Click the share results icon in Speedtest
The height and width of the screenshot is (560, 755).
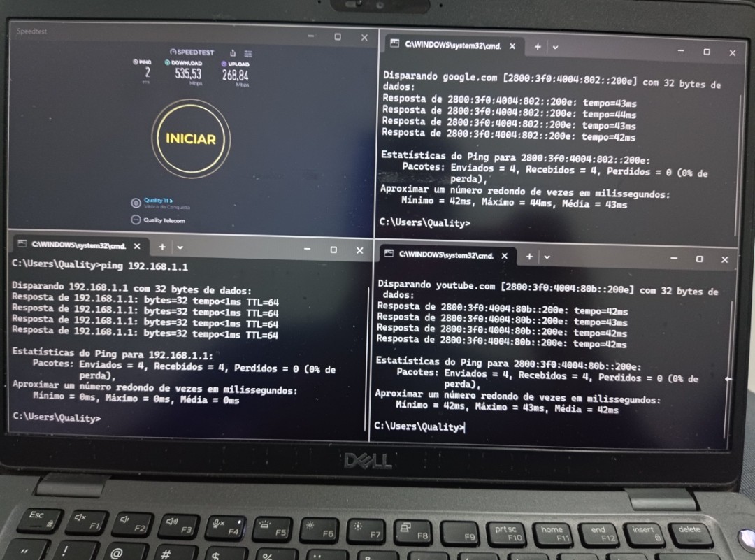[x=233, y=53]
